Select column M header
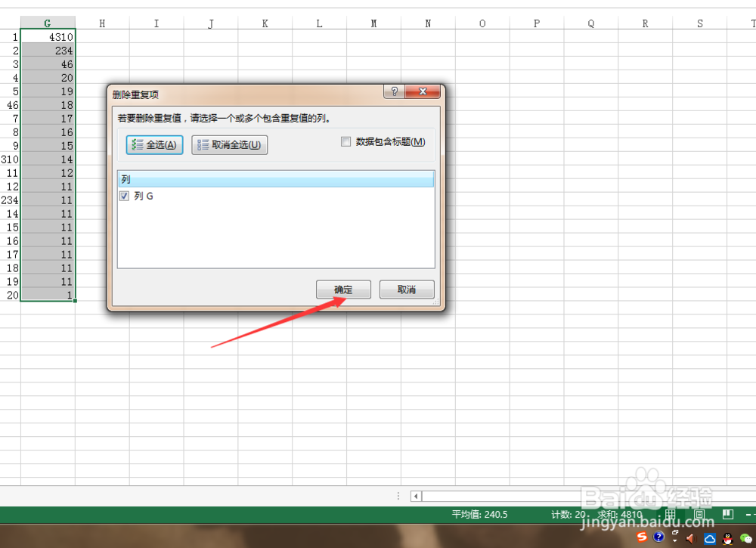Image resolution: width=756 pixels, height=548 pixels. coord(373,23)
